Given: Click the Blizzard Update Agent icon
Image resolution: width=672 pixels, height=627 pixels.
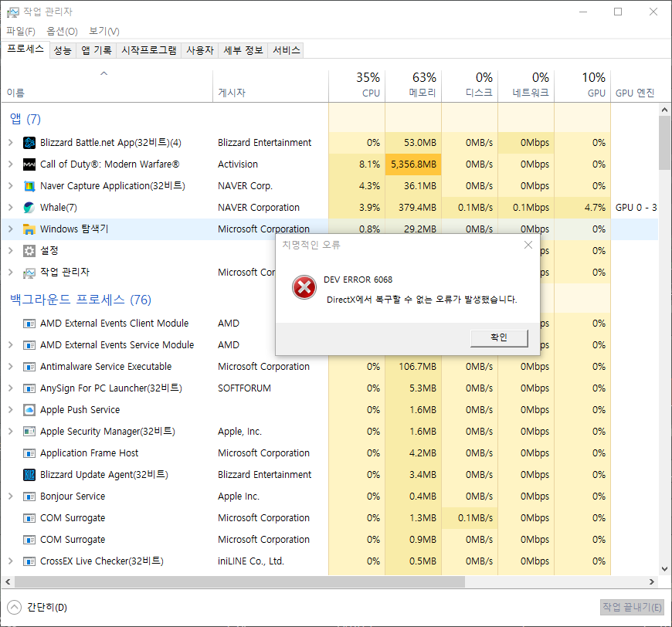Looking at the screenshot, I should 29,475.
